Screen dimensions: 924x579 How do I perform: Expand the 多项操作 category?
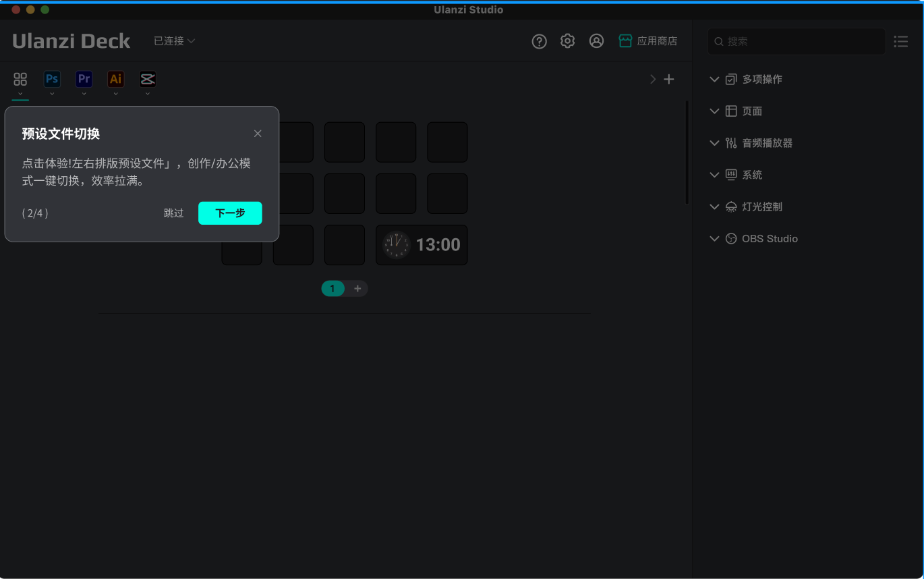tap(762, 79)
